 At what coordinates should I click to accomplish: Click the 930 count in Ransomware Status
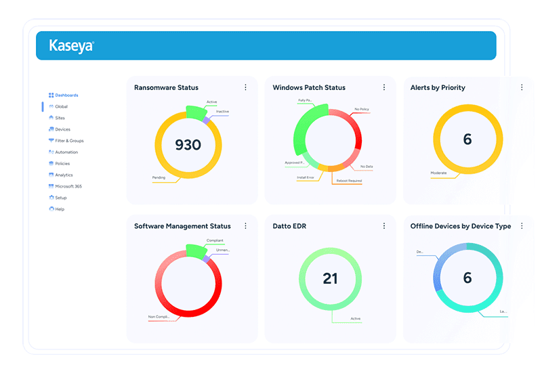point(188,145)
